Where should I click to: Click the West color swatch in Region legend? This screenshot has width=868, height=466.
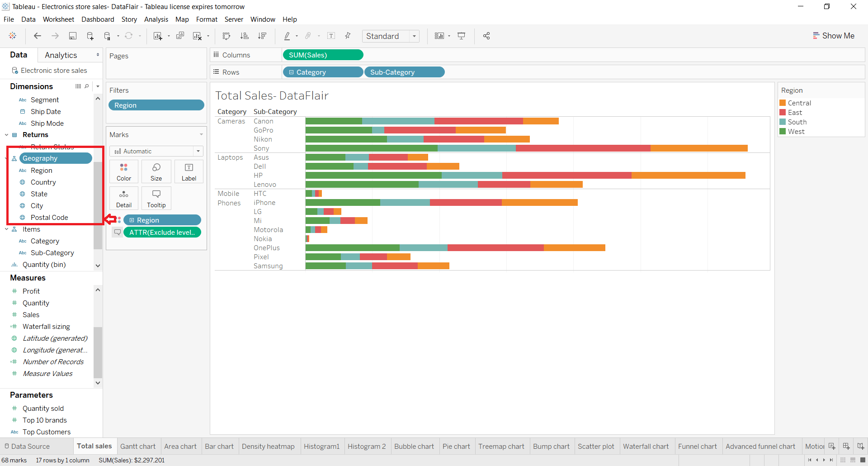click(x=783, y=131)
